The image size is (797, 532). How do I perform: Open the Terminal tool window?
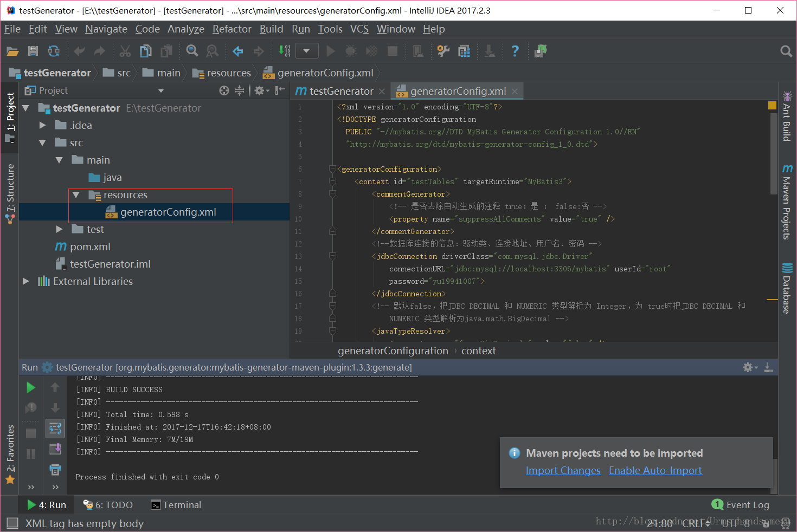tap(176, 505)
